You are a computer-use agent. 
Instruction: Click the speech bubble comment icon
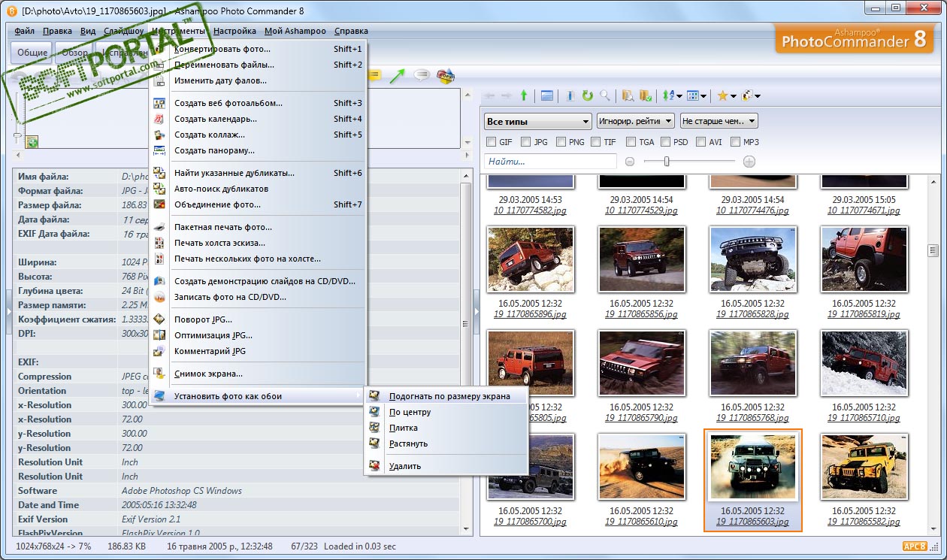tap(422, 75)
